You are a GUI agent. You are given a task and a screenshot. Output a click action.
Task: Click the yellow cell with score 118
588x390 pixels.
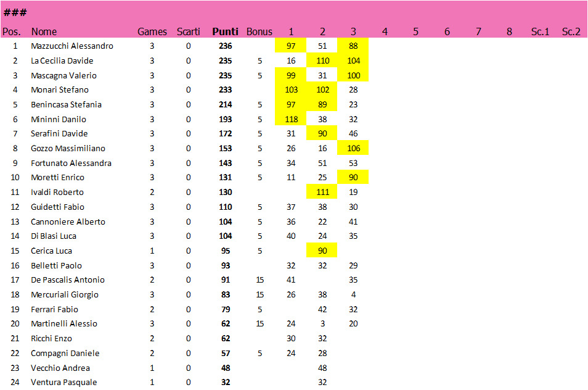click(x=291, y=119)
